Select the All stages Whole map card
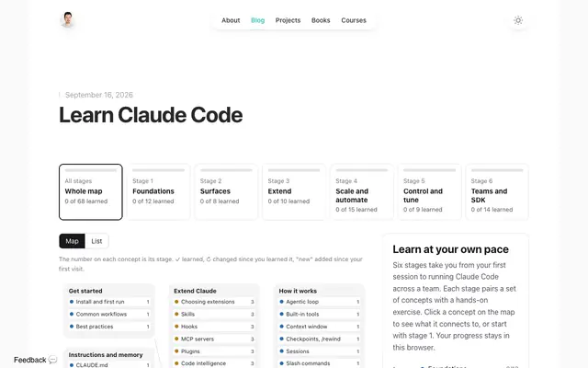Image resolution: width=588 pixels, height=368 pixels. [x=91, y=192]
